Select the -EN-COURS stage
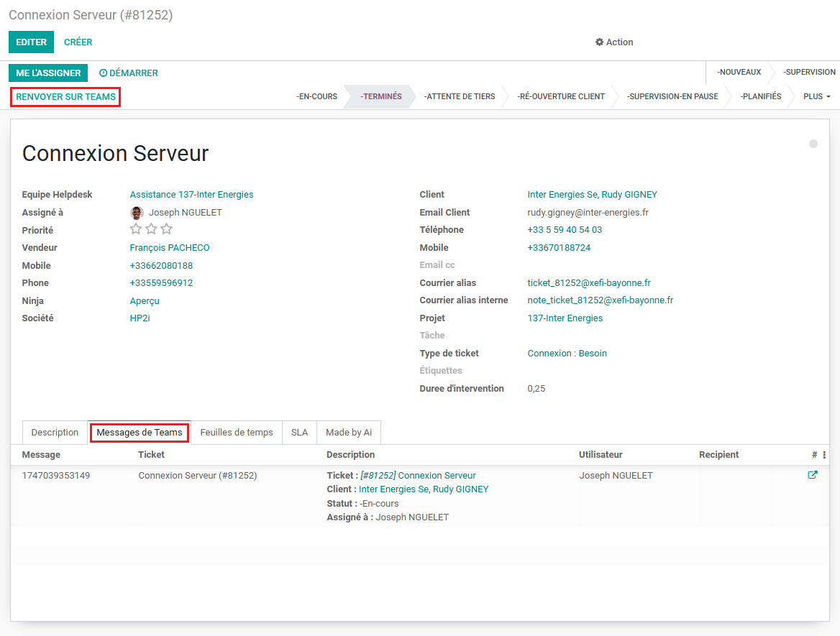The width and height of the screenshot is (840, 636). tap(316, 97)
